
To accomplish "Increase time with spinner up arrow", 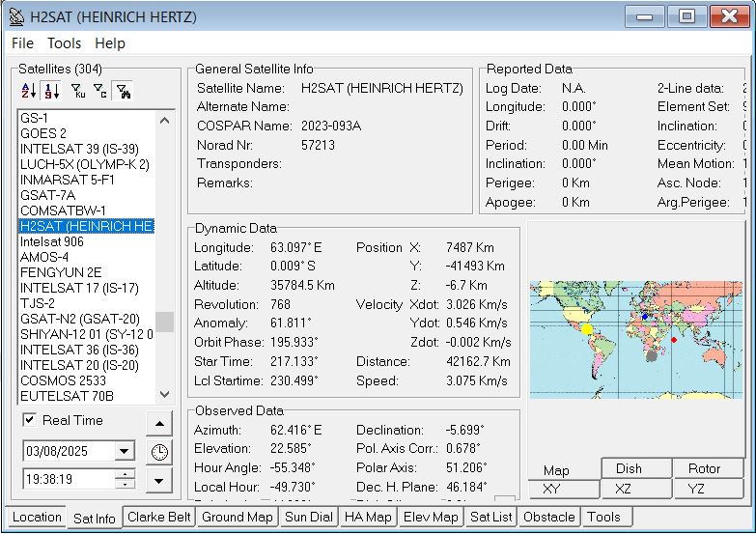I will (125, 474).
